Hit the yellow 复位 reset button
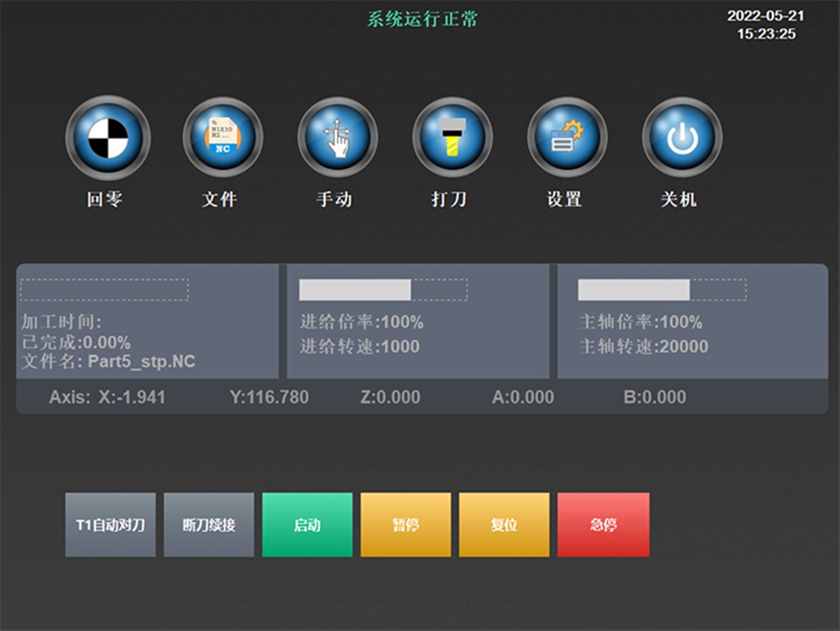840x631 pixels. pos(504,525)
